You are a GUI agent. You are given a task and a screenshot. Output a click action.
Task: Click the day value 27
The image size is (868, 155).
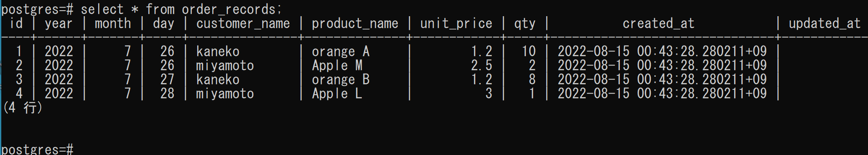pos(167,80)
